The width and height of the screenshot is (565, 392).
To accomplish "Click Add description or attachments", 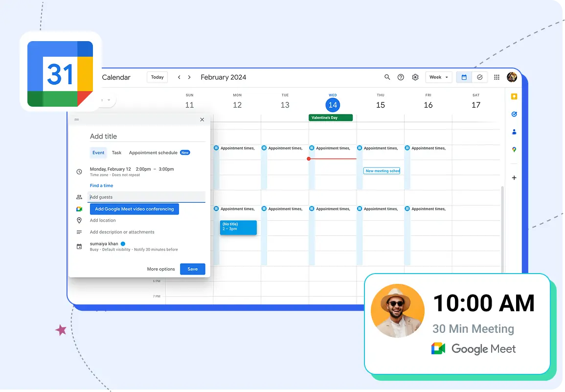I will pos(122,232).
